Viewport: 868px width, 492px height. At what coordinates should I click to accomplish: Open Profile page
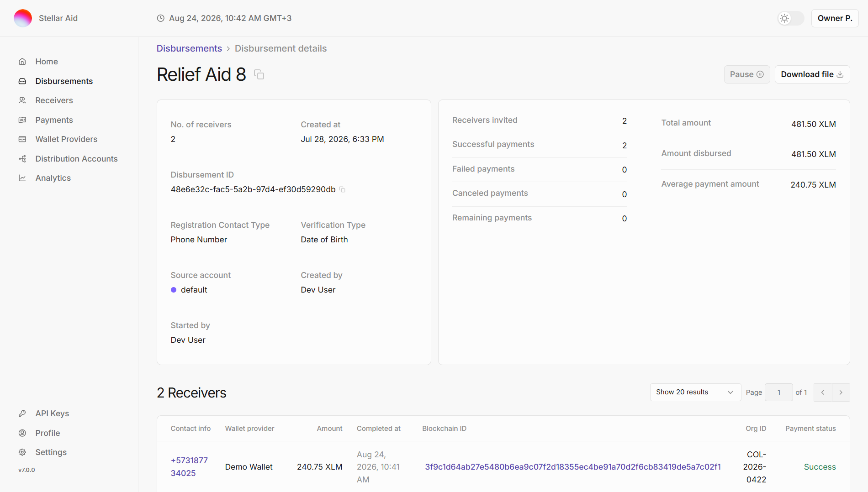point(48,433)
